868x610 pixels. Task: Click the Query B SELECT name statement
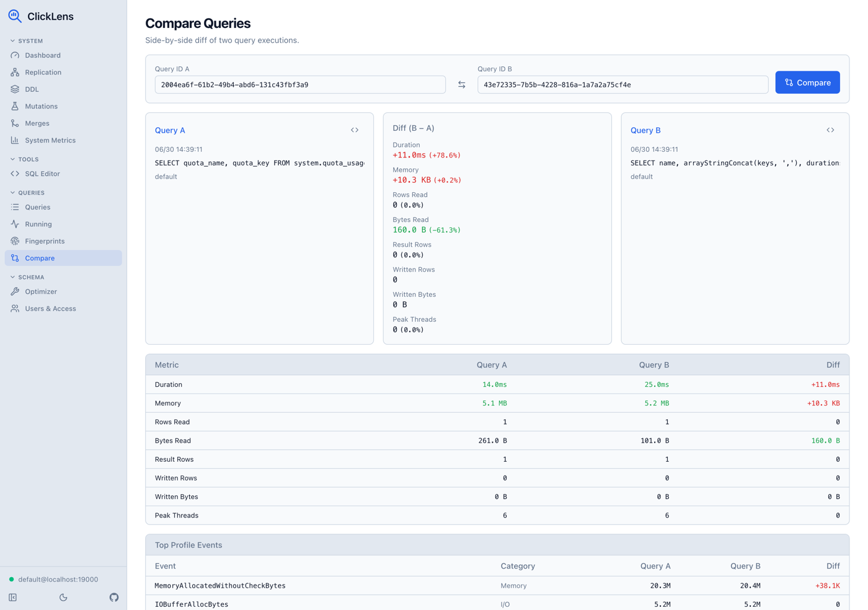735,163
